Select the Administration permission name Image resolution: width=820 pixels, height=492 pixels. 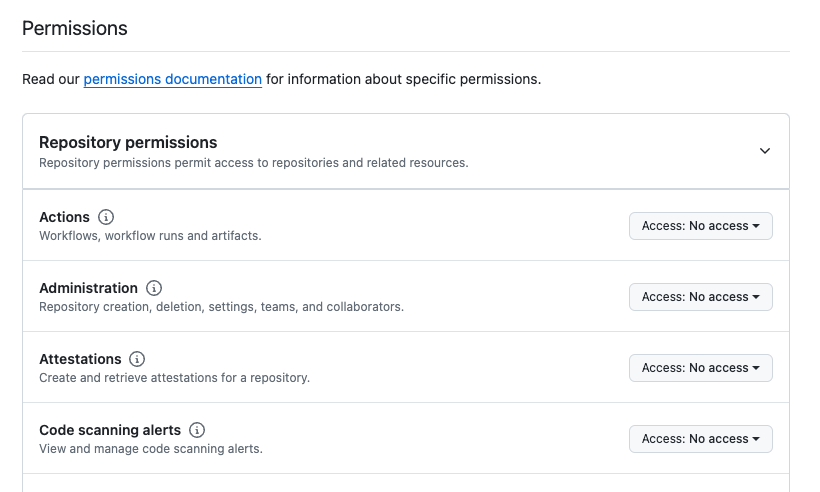coord(88,288)
